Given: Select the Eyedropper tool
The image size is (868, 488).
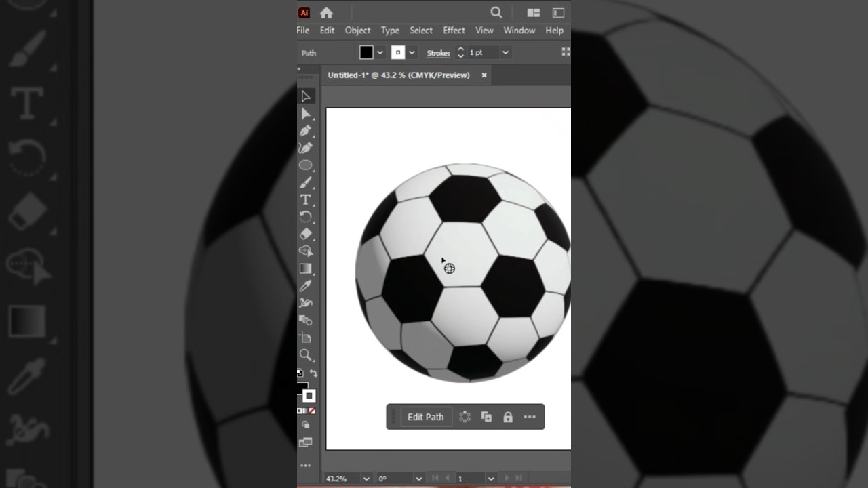Looking at the screenshot, I should 306,286.
